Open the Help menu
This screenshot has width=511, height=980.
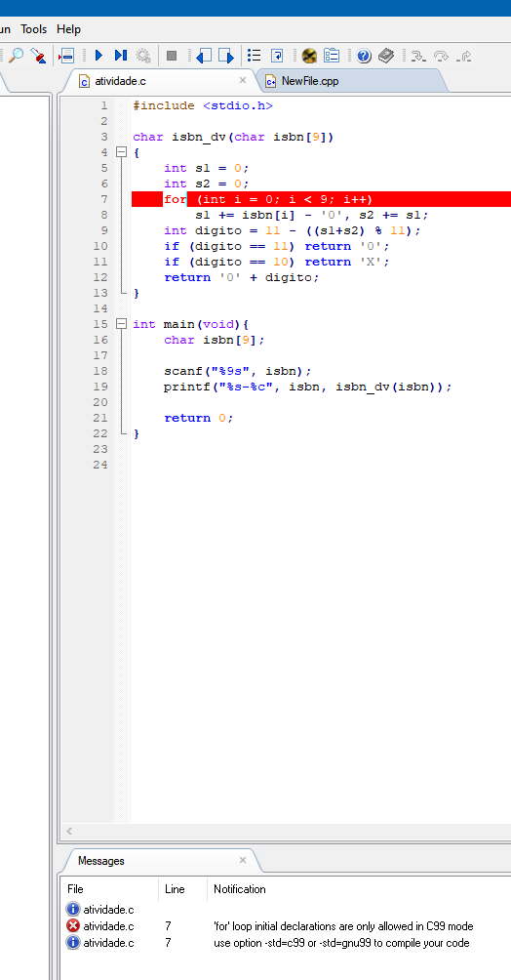coord(68,29)
